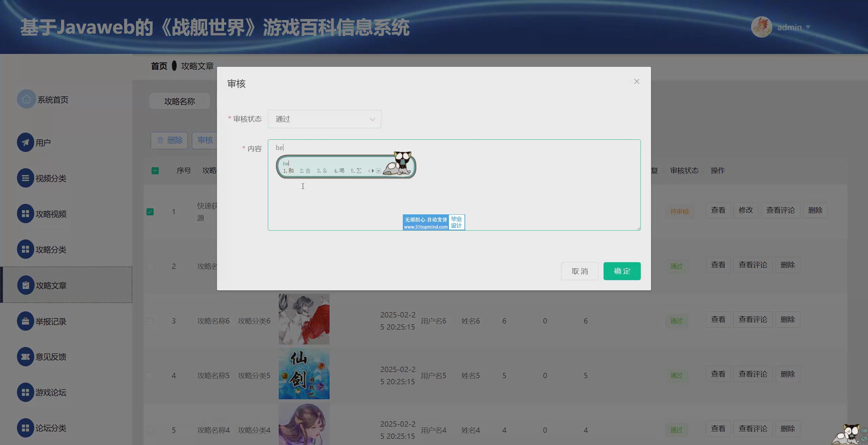This screenshot has height=445, width=868.
Task: Click the 取消 button
Action: click(579, 271)
